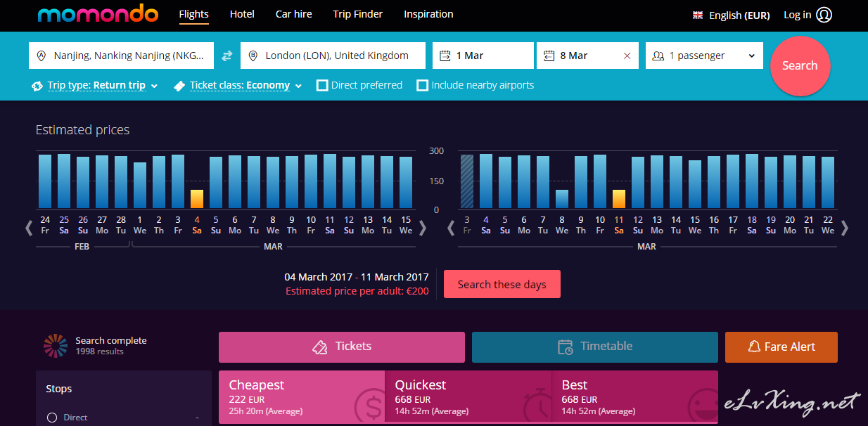This screenshot has height=426, width=868.
Task: Tick Include nearby airports checkbox
Action: point(423,86)
